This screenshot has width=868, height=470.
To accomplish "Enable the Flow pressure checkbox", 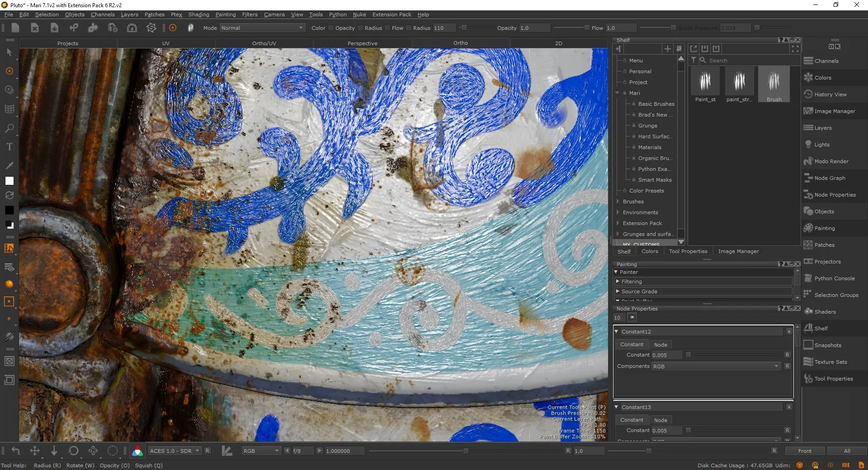I will coord(409,28).
